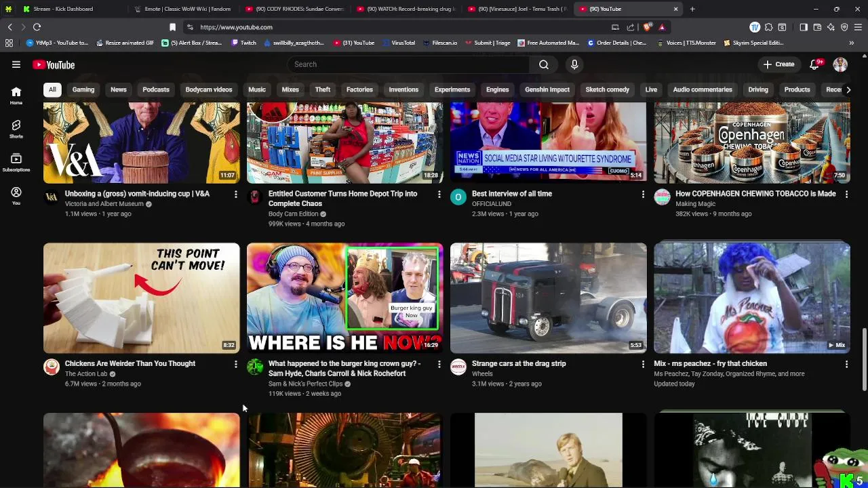
Task: Play the burger king crown guy thumbnail
Action: pos(344,298)
